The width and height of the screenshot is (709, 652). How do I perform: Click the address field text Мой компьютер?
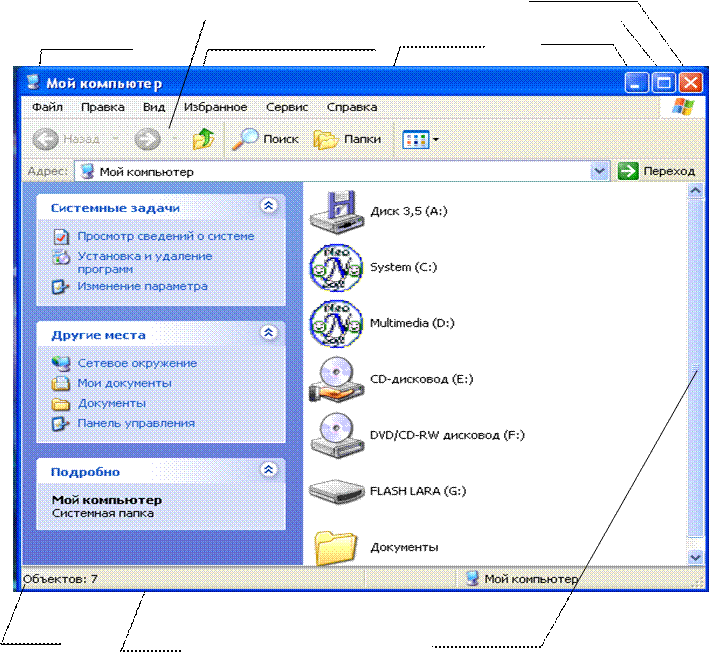(147, 172)
